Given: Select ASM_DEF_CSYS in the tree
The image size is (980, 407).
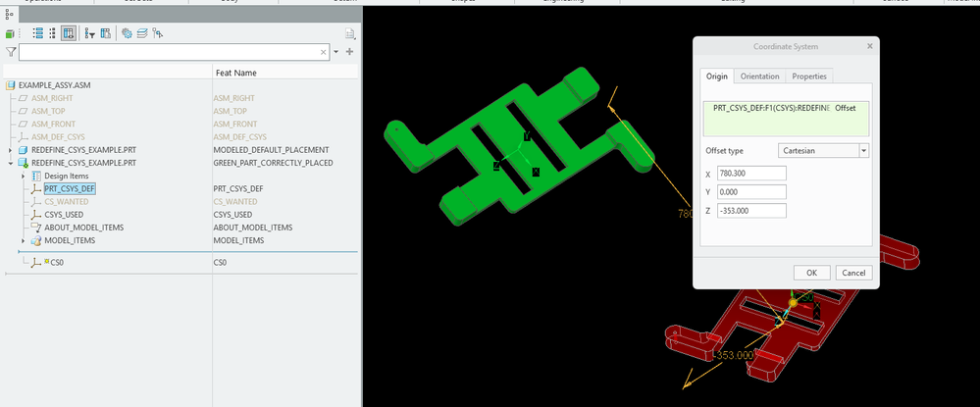Looking at the screenshot, I should 58,137.
